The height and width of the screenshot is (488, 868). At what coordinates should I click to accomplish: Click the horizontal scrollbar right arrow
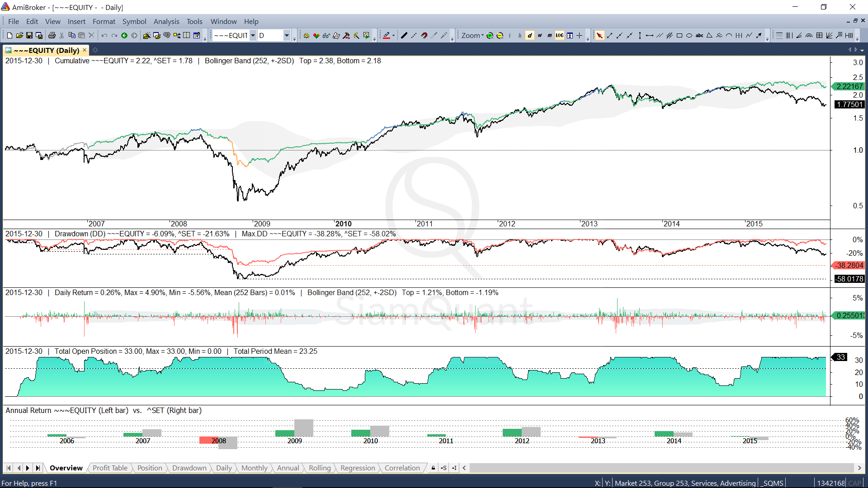[x=859, y=468]
